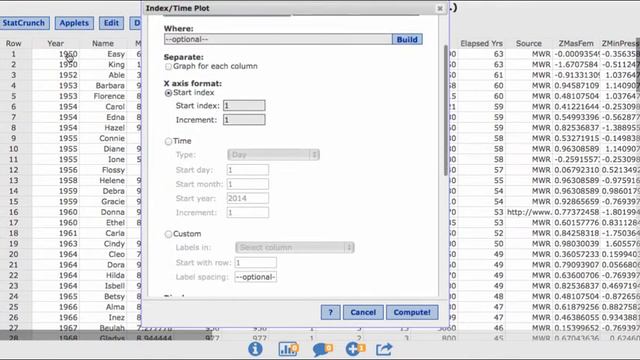The width and height of the screenshot is (640, 360).
Task: Click the Start with row input field
Action: pyautogui.click(x=256, y=262)
